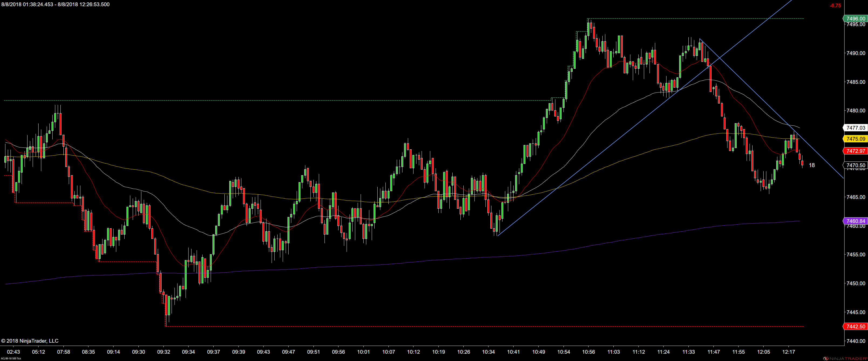Click the 09:30 time axis label
The height and width of the screenshot is (361, 868).
[138, 352]
